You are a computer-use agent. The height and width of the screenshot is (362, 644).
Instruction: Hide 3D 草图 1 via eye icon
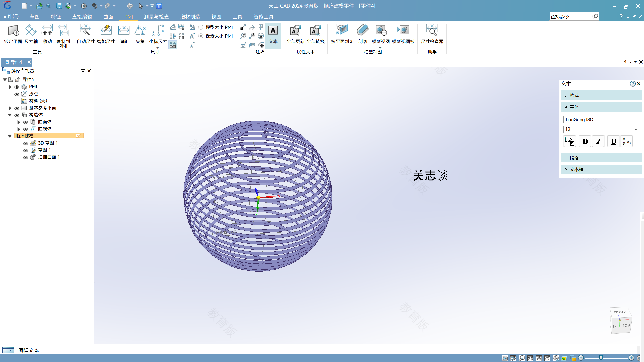(25, 143)
